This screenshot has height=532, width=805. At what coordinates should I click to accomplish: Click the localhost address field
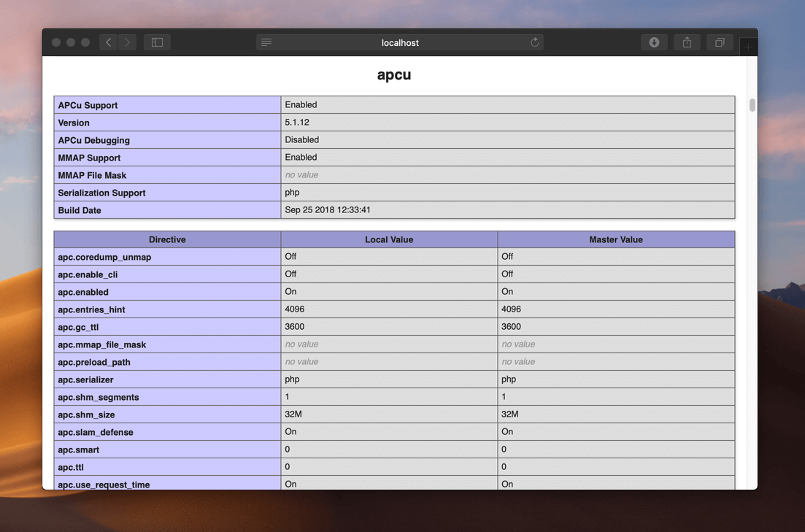pos(400,42)
